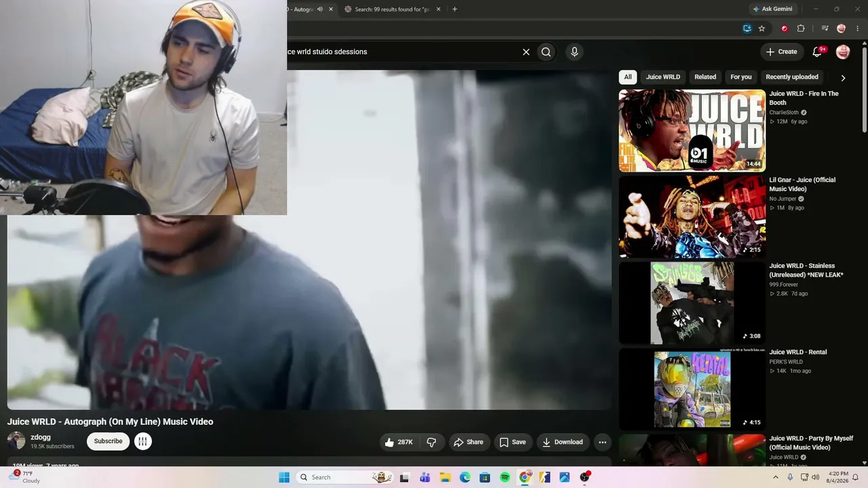
Task: Open File Explorer from taskbar
Action: (x=445, y=477)
